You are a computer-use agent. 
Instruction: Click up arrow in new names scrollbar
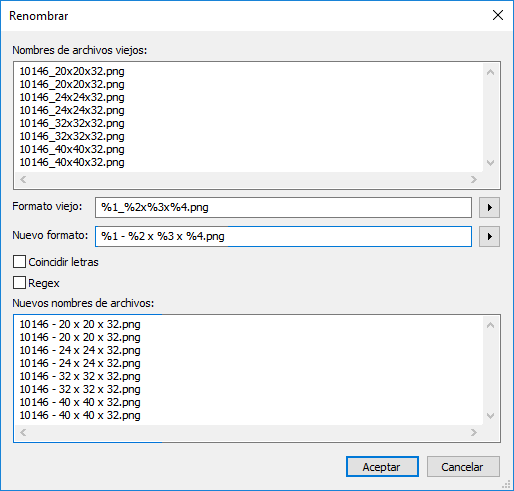pos(490,325)
